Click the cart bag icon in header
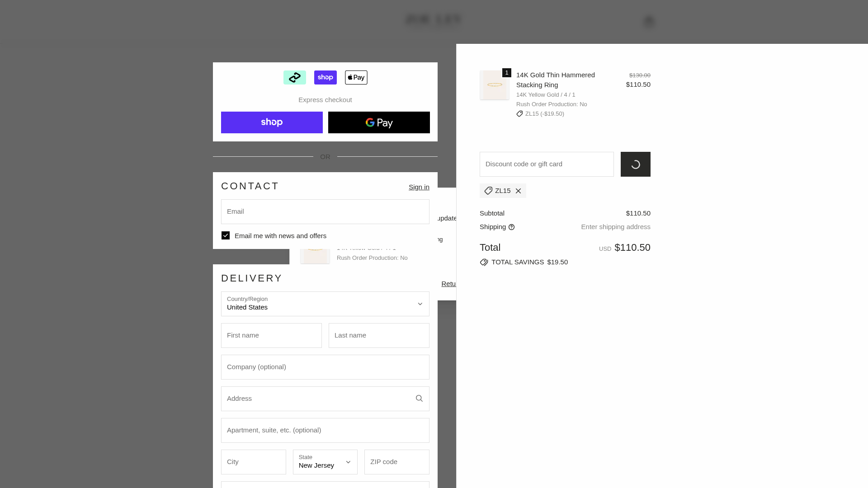 pyautogui.click(x=648, y=21)
